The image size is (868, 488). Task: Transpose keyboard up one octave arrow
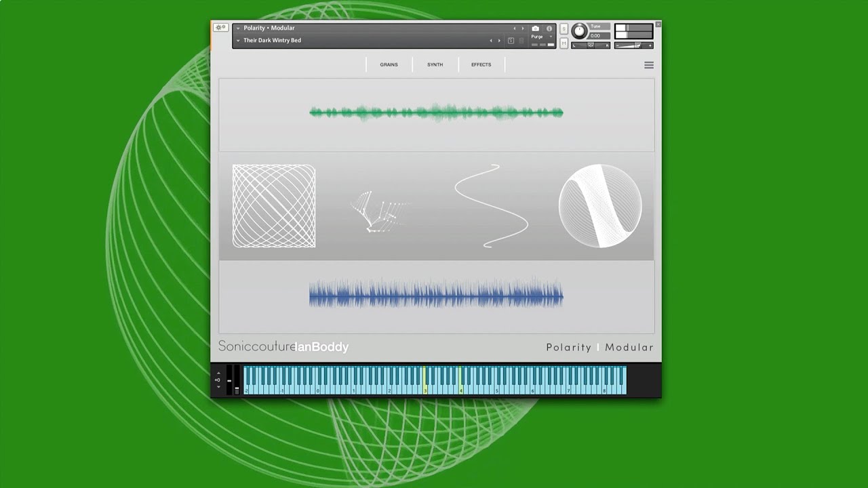218,373
